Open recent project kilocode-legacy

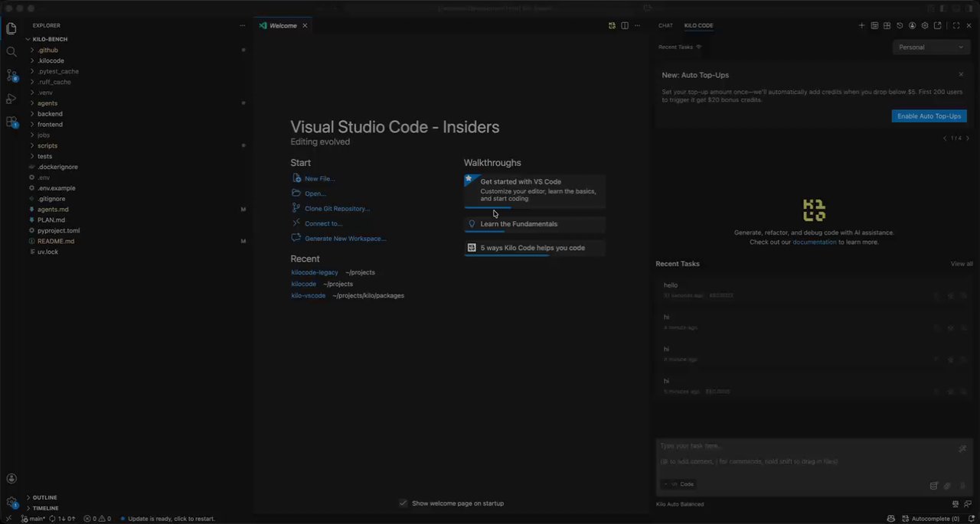tap(314, 272)
